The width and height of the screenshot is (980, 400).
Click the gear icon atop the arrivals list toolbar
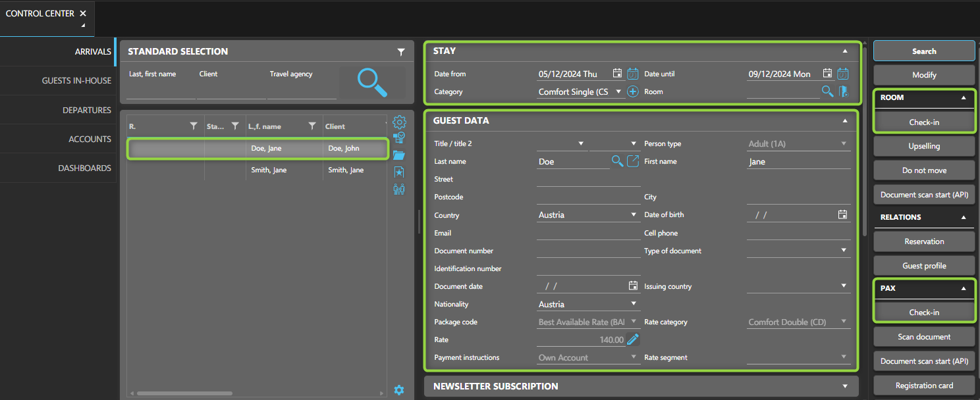(x=399, y=122)
